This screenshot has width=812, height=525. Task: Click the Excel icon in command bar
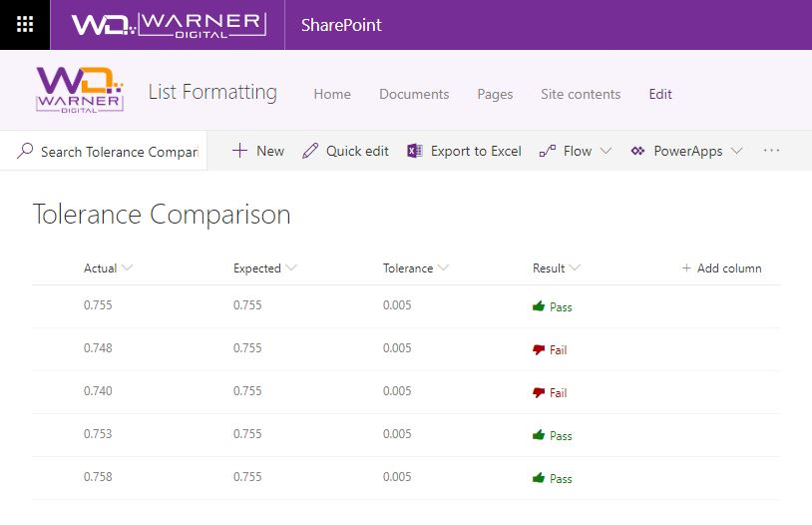point(415,151)
